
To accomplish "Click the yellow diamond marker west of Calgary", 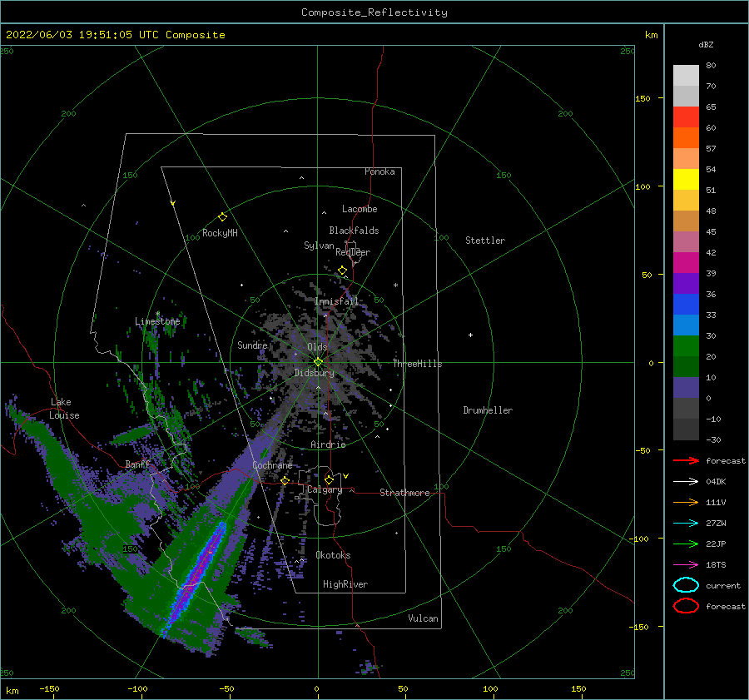I will coord(285,480).
